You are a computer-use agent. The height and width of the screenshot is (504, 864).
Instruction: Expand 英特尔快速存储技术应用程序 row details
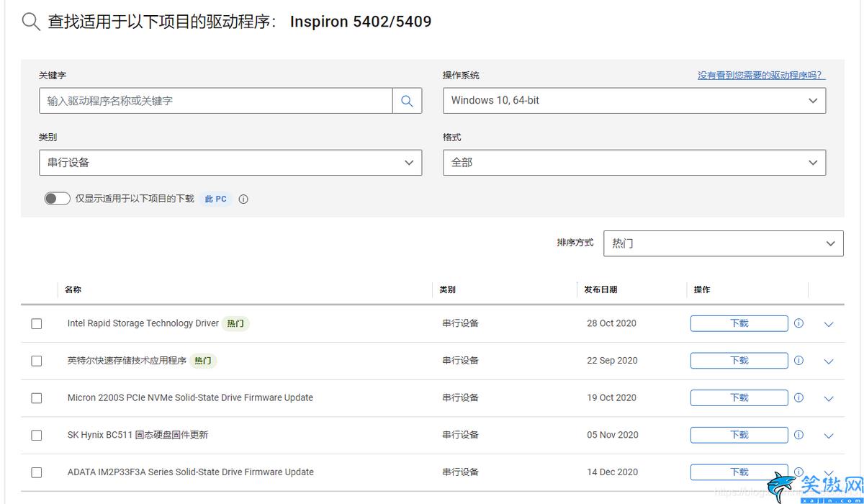click(x=828, y=361)
